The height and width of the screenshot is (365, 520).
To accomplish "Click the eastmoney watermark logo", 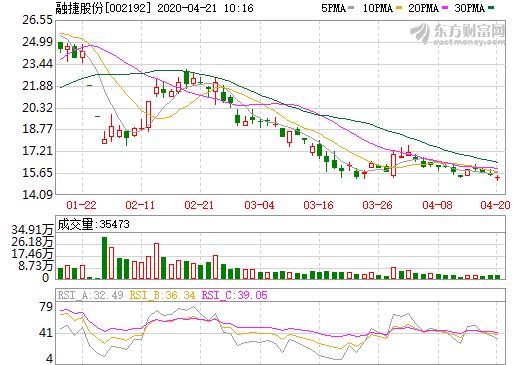I will [x=458, y=33].
